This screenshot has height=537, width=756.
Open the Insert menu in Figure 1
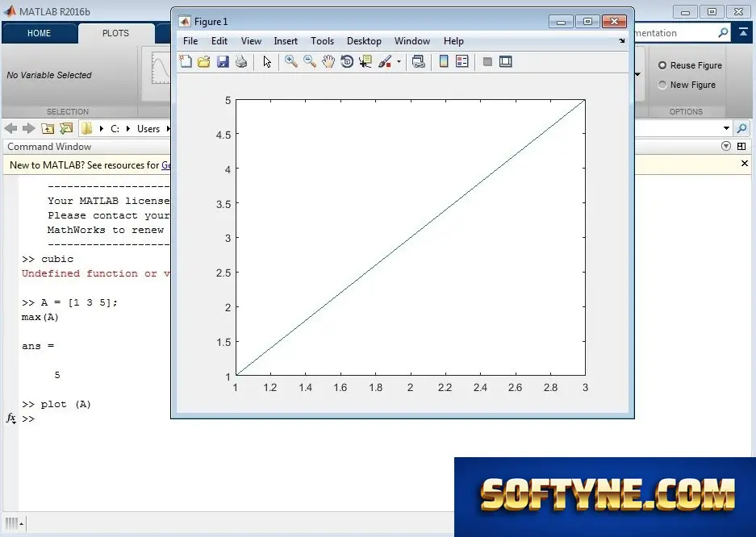(286, 41)
